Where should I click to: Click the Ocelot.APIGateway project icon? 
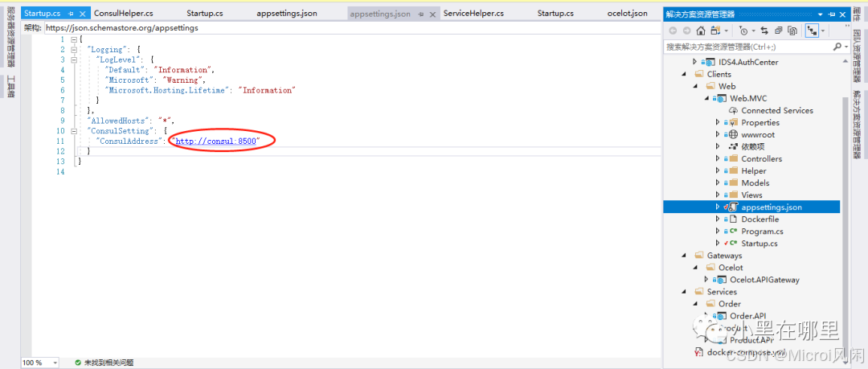(x=721, y=280)
